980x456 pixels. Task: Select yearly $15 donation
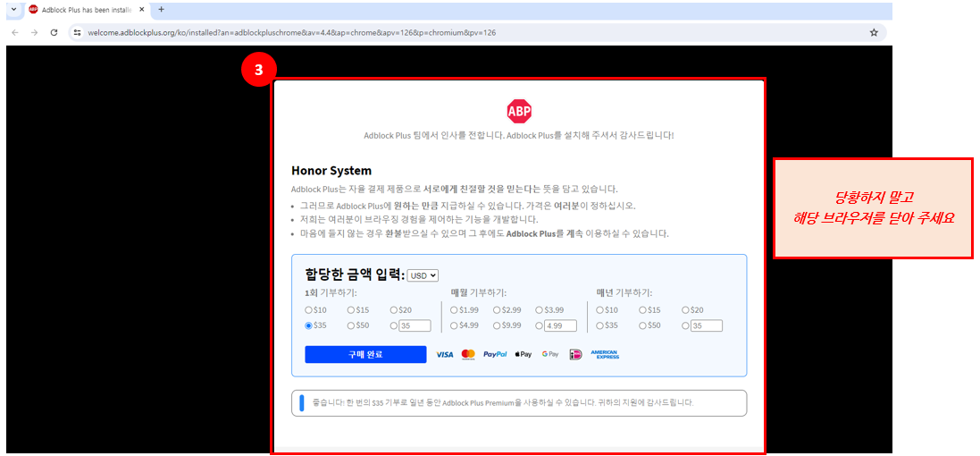(642, 310)
